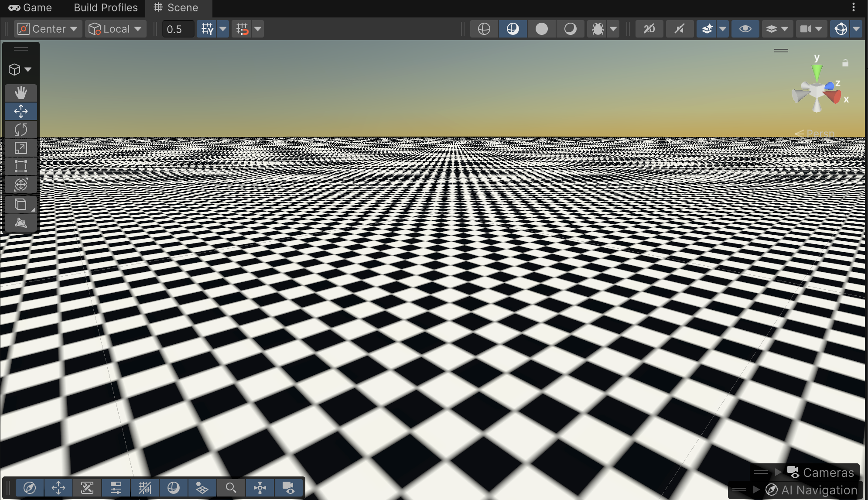Screen dimensions: 868x500
Task: Click the sliders tool settings overlay button
Action: pyautogui.click(x=116, y=488)
